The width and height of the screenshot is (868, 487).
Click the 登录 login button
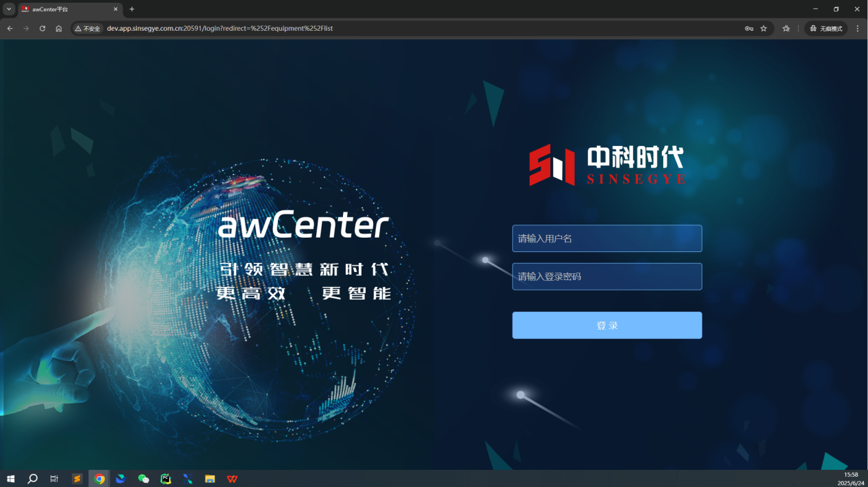click(607, 325)
